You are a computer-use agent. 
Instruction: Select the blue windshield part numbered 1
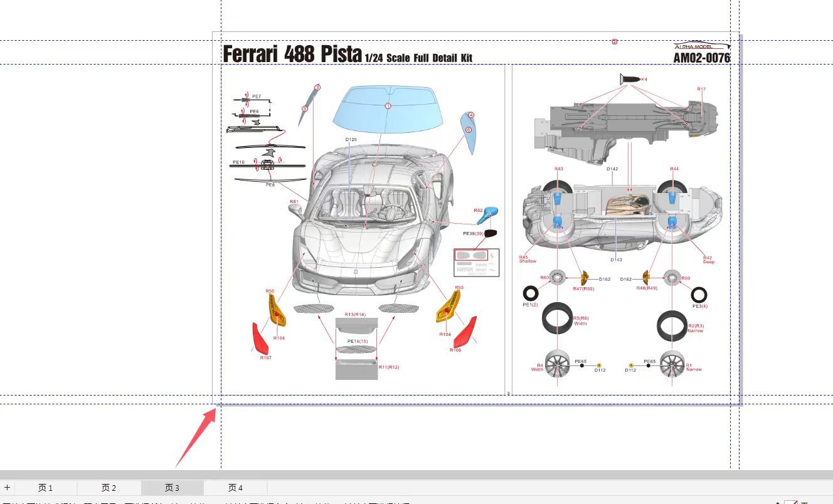coord(388,109)
